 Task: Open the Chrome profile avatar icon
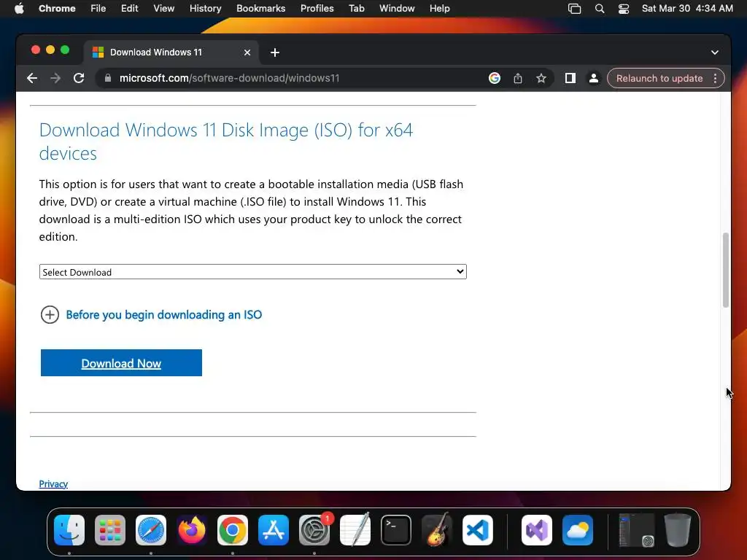pos(594,78)
